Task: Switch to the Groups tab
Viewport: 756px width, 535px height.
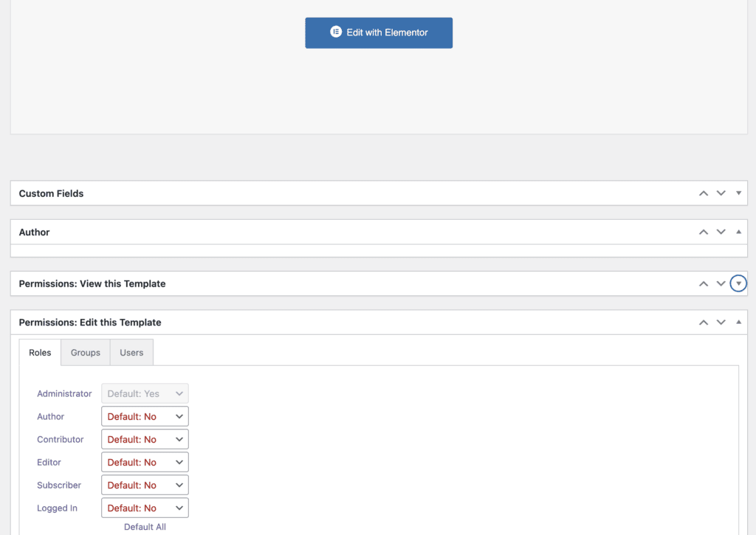Action: click(85, 352)
